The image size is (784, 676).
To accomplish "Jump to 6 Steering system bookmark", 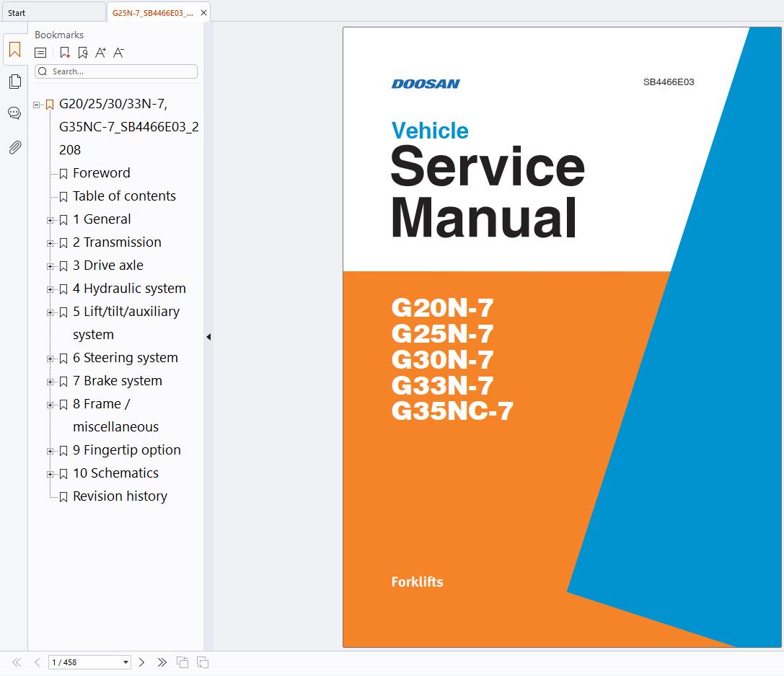I will click(x=125, y=358).
